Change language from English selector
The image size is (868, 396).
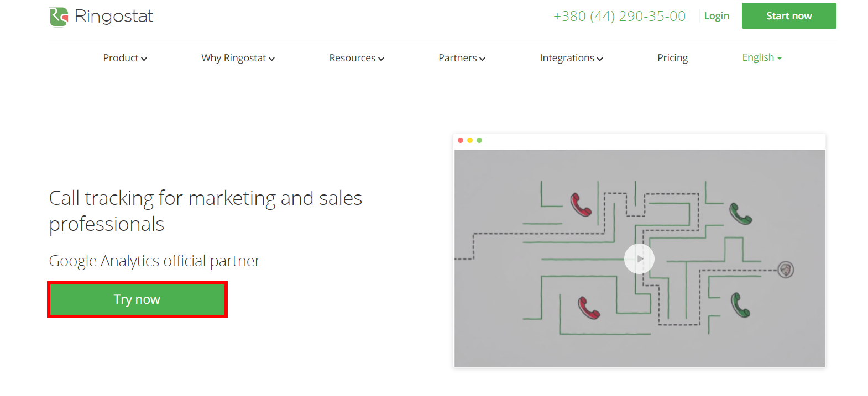coord(762,57)
